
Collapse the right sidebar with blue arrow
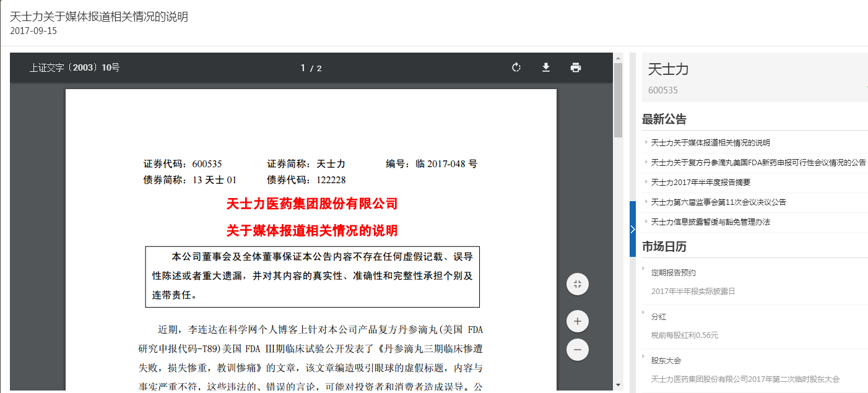(x=632, y=229)
